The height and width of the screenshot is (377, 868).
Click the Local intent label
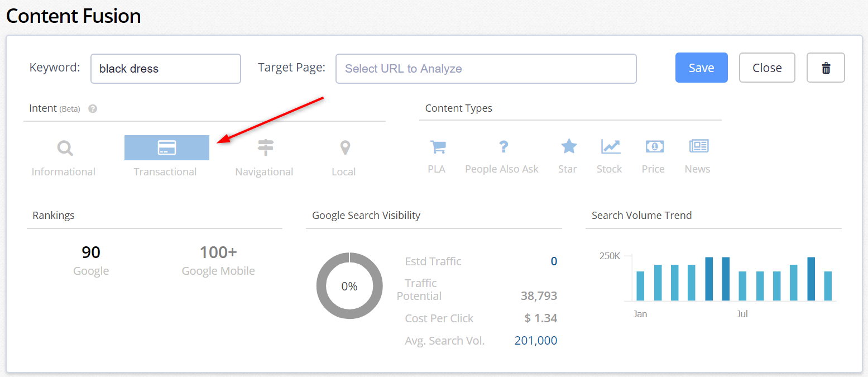pyautogui.click(x=344, y=172)
